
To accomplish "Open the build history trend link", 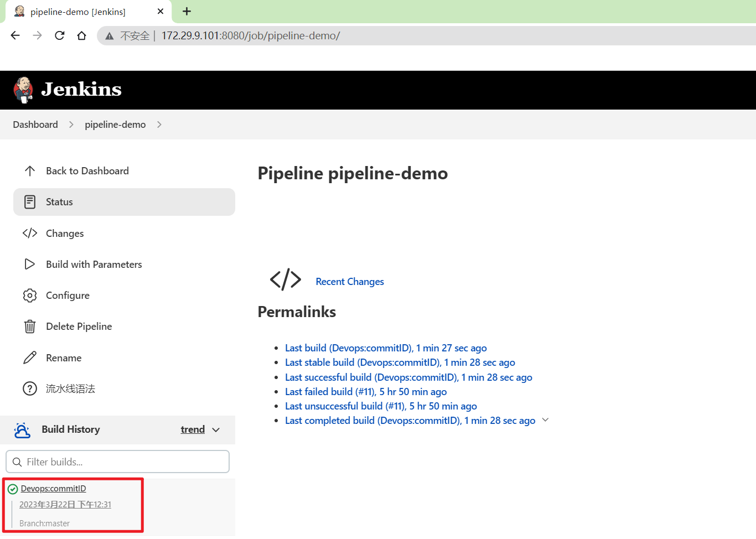I will coord(193,429).
